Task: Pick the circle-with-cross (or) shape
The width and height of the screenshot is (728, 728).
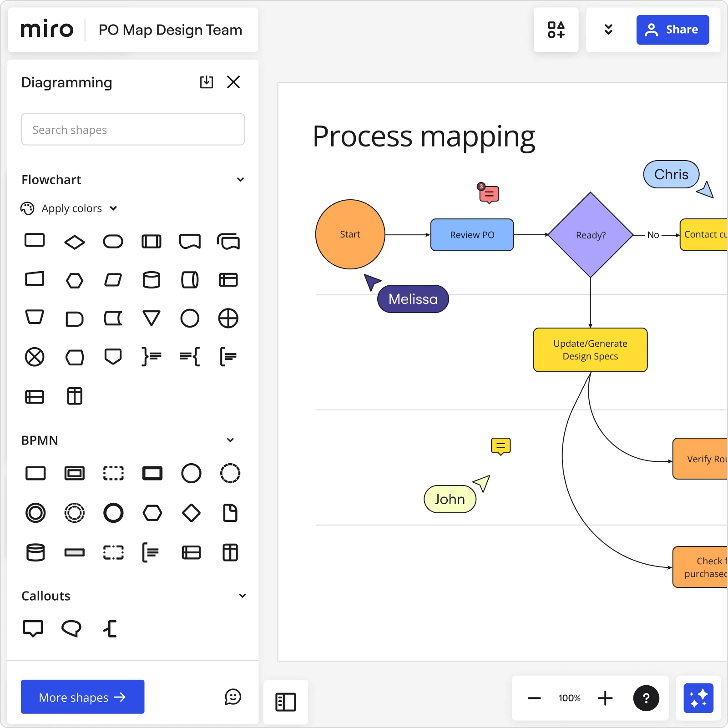Action: click(228, 318)
